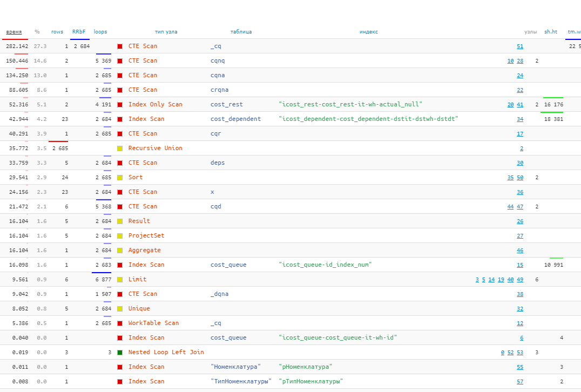
Task: Click the yellow icon next to Recursive Union
Action: point(120,148)
